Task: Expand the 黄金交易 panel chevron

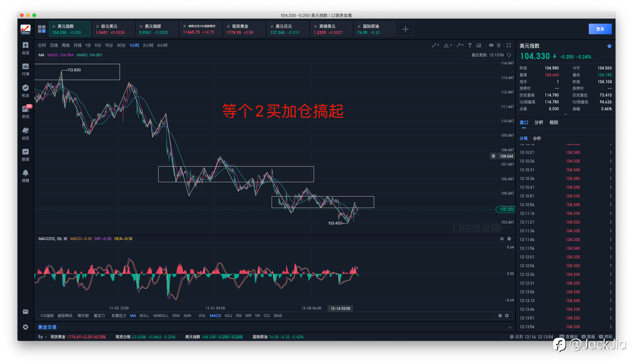Action: [510, 327]
